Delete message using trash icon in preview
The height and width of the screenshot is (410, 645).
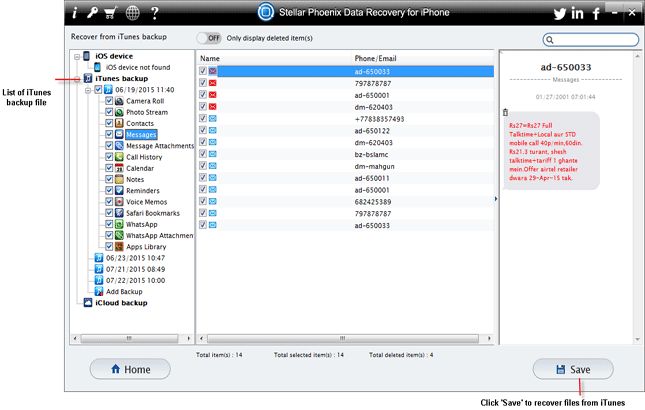tap(506, 112)
